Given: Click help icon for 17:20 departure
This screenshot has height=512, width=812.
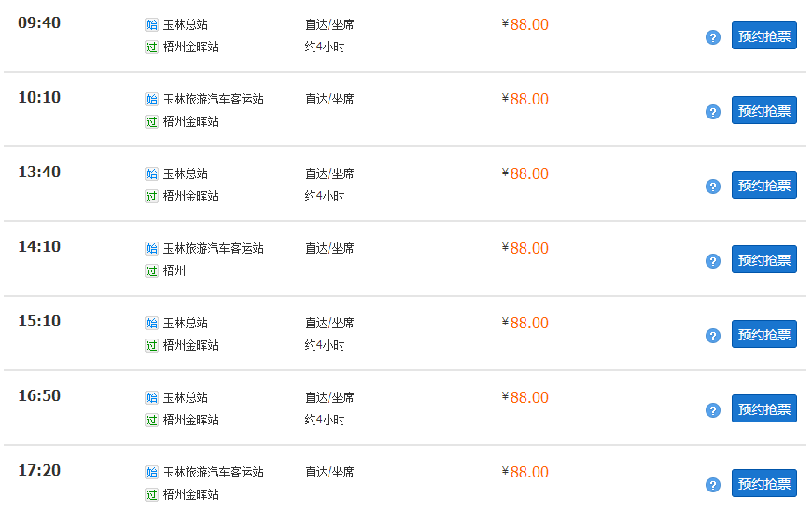Looking at the screenshot, I should click(x=712, y=485).
